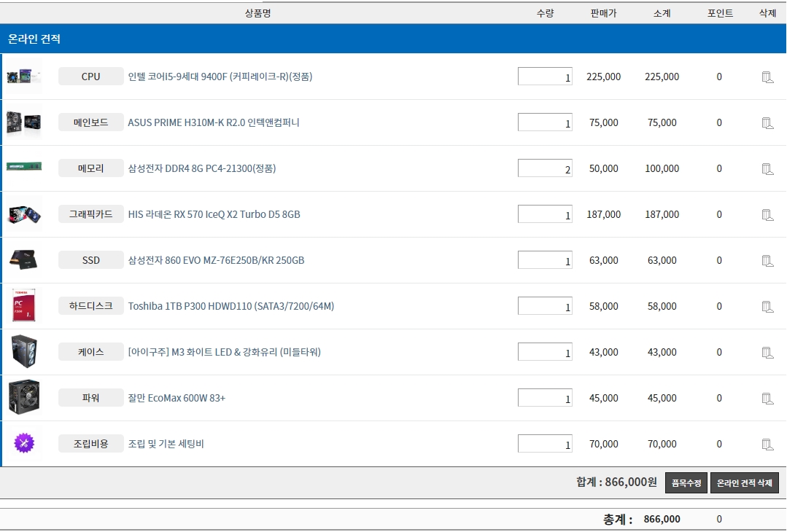
Task: Click delete icon for Samsung DDR4 memory
Action: [x=767, y=168]
